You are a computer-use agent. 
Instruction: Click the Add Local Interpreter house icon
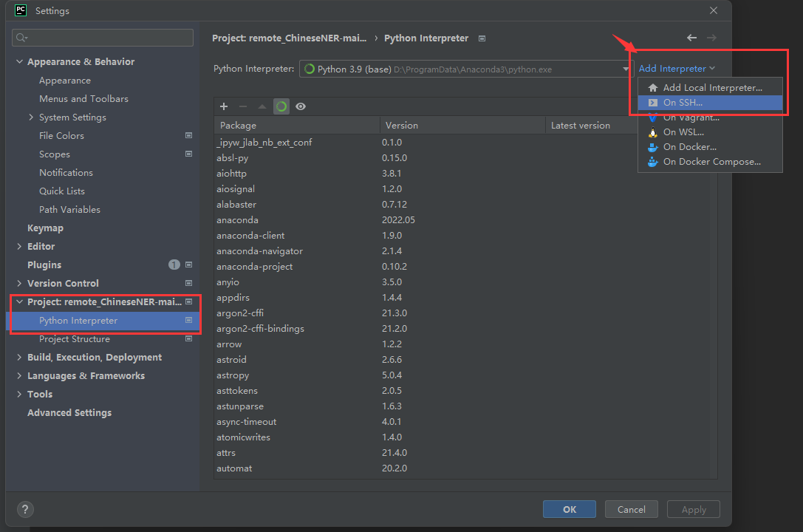[x=652, y=88]
